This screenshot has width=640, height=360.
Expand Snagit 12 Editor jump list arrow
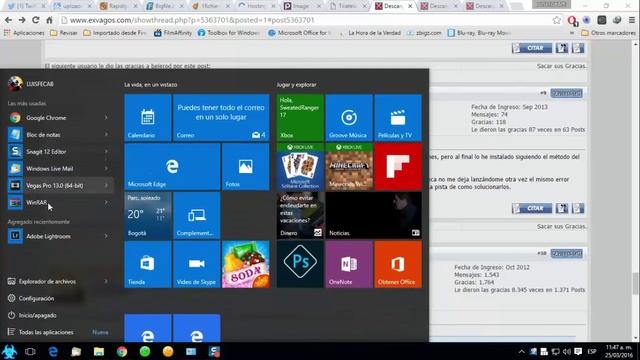106,151
